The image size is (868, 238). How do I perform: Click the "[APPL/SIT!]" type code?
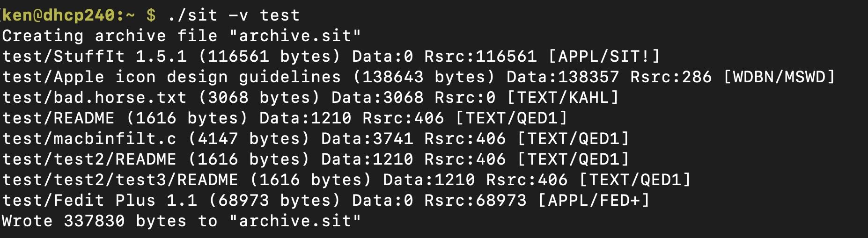(604, 57)
